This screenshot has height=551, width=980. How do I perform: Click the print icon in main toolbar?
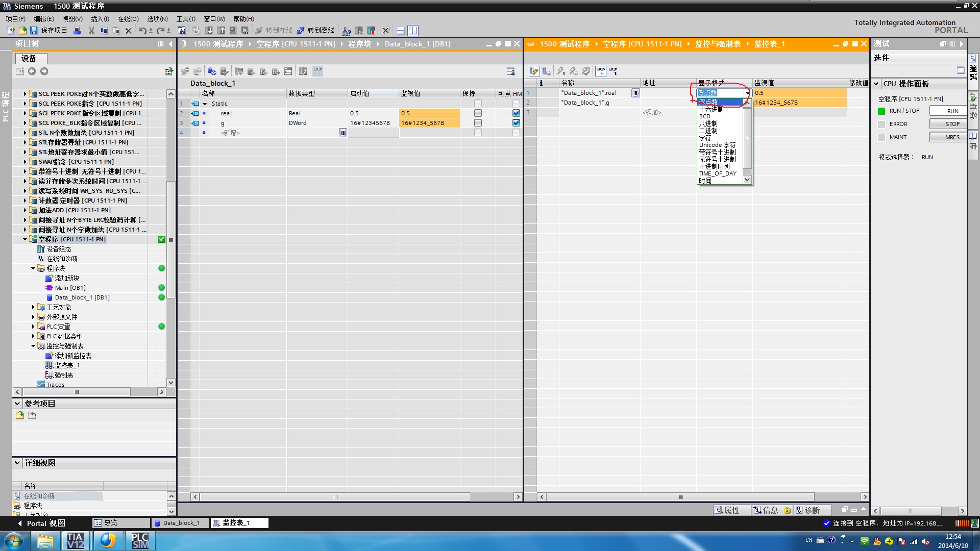coord(77,31)
